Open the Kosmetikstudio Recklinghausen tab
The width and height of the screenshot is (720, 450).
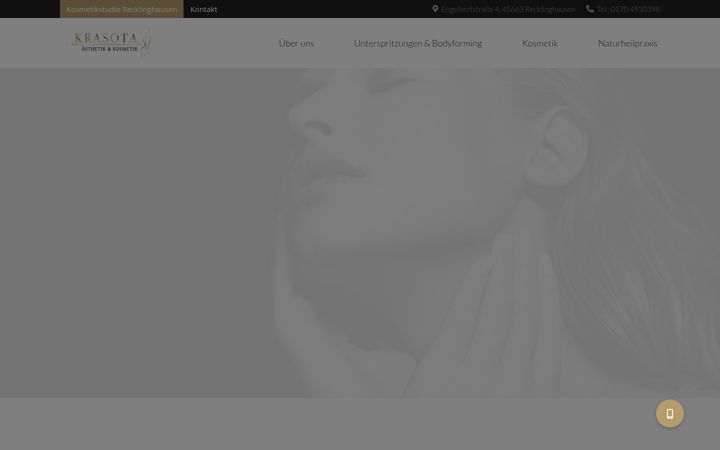[122, 9]
